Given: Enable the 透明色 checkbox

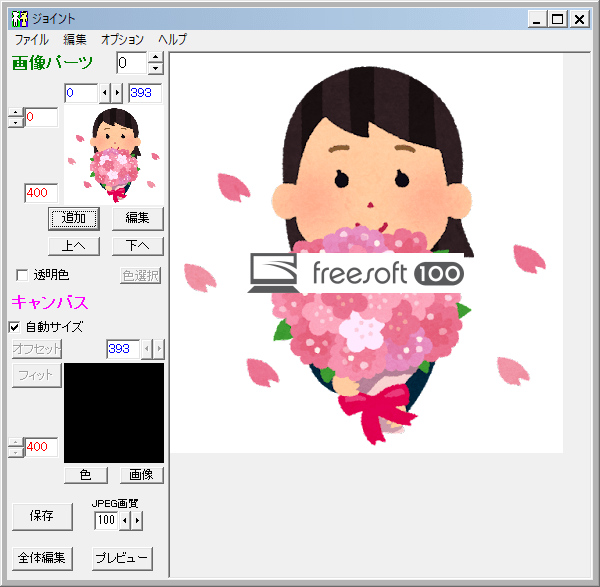Looking at the screenshot, I should pos(22,275).
